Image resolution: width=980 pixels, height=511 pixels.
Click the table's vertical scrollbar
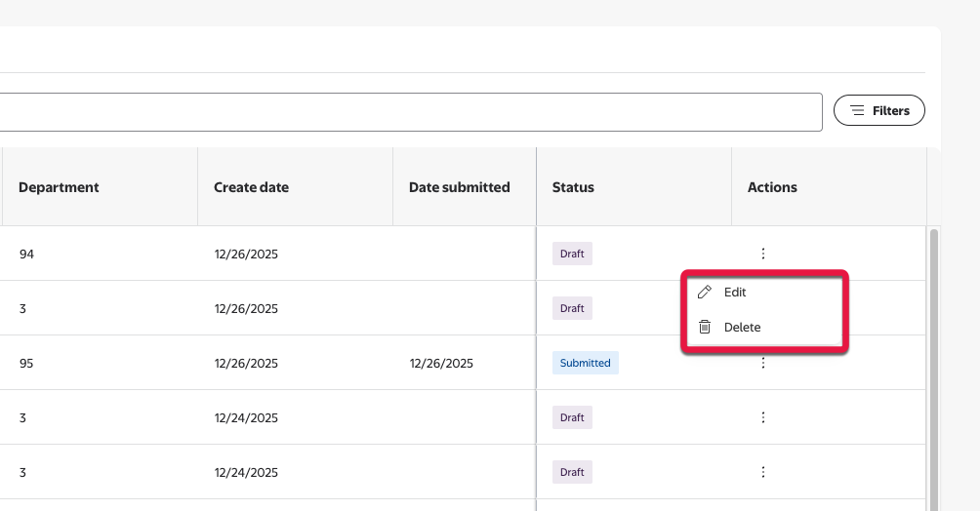click(933, 371)
